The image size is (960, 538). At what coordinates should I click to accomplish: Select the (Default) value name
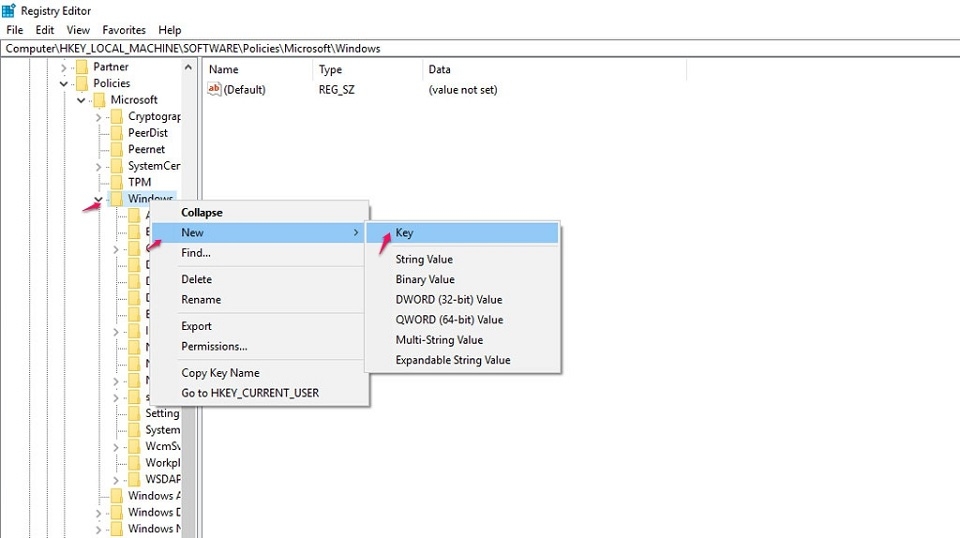click(244, 89)
